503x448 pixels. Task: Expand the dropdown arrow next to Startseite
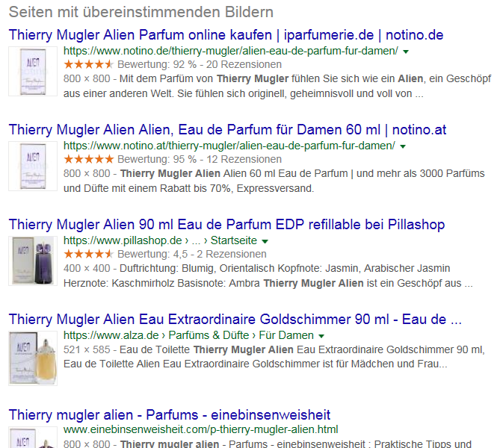pyautogui.click(x=265, y=241)
